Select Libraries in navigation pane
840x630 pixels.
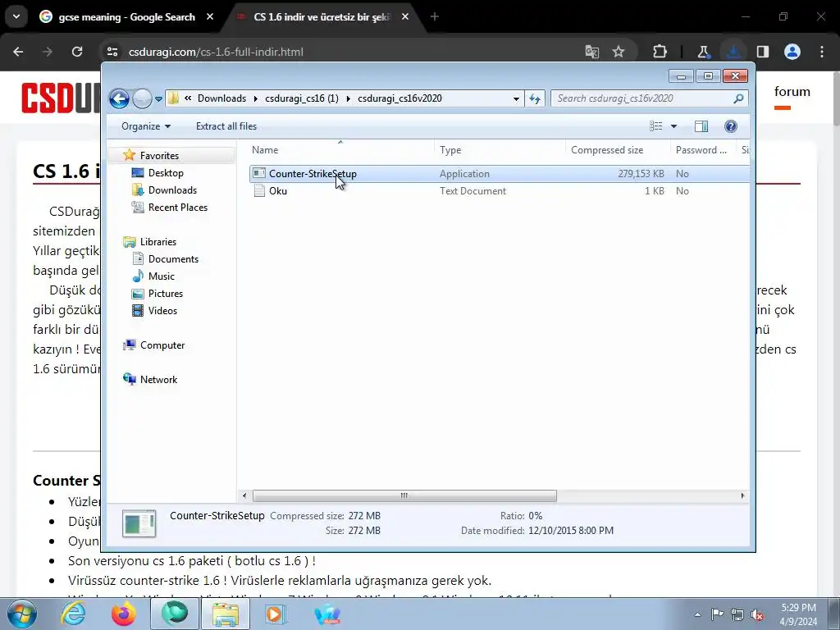tap(158, 242)
